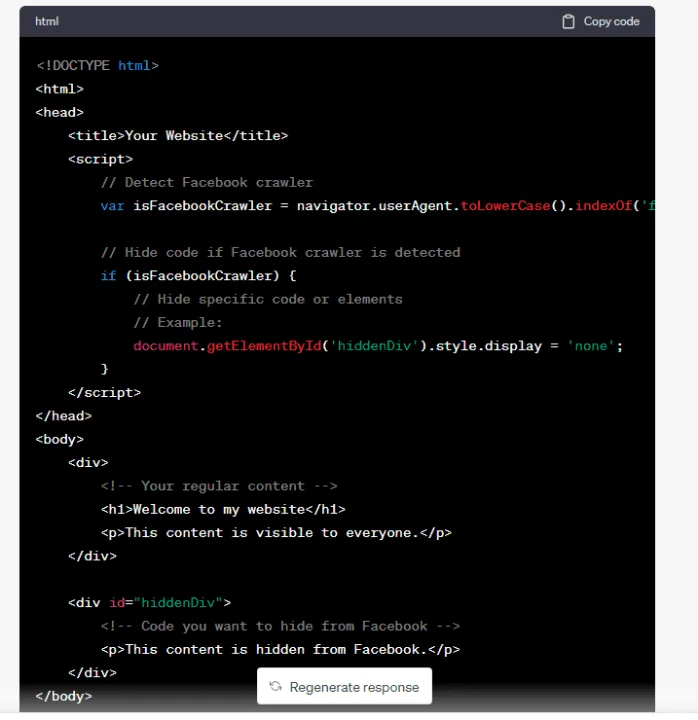
Task: Click the '// Hide code if Facebook crawler is detected' comment
Action: (x=281, y=252)
